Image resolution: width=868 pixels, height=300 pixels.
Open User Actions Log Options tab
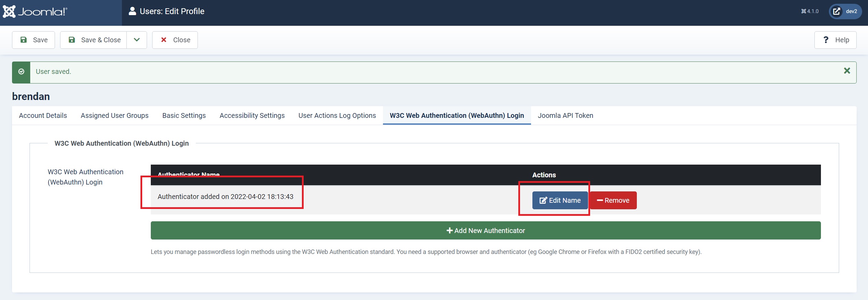click(x=337, y=115)
